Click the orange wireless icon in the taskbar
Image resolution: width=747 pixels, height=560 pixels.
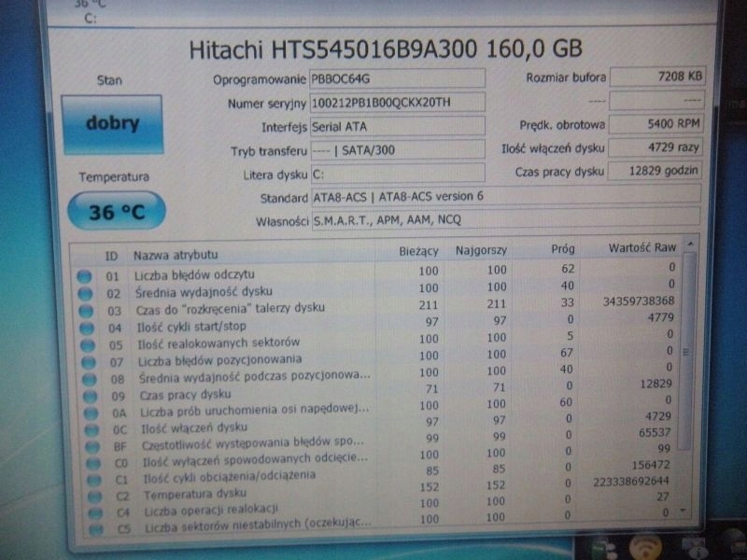[645, 546]
